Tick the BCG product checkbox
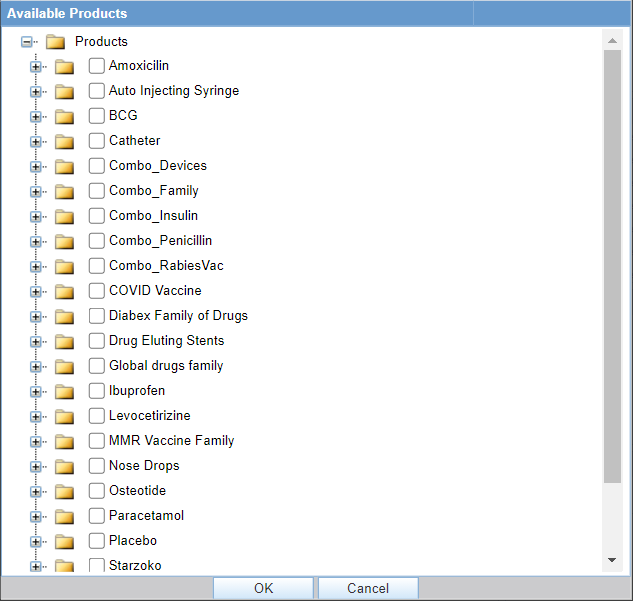Image resolution: width=633 pixels, height=601 pixels. point(96,116)
